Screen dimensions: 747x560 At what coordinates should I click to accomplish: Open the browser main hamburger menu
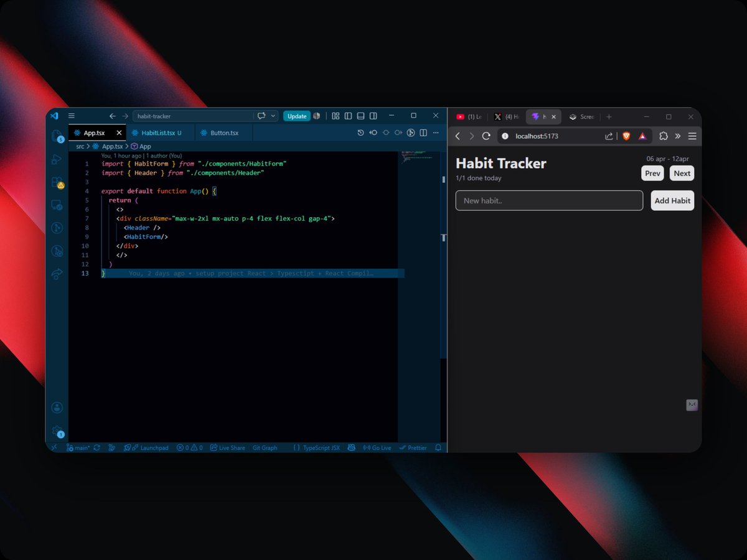click(692, 136)
